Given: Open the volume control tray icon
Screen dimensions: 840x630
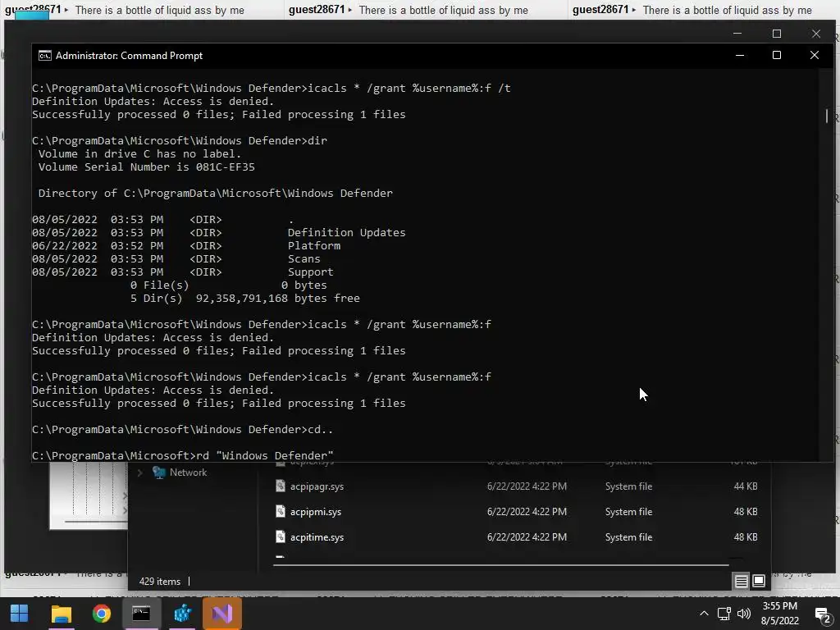Looking at the screenshot, I should point(744,614).
